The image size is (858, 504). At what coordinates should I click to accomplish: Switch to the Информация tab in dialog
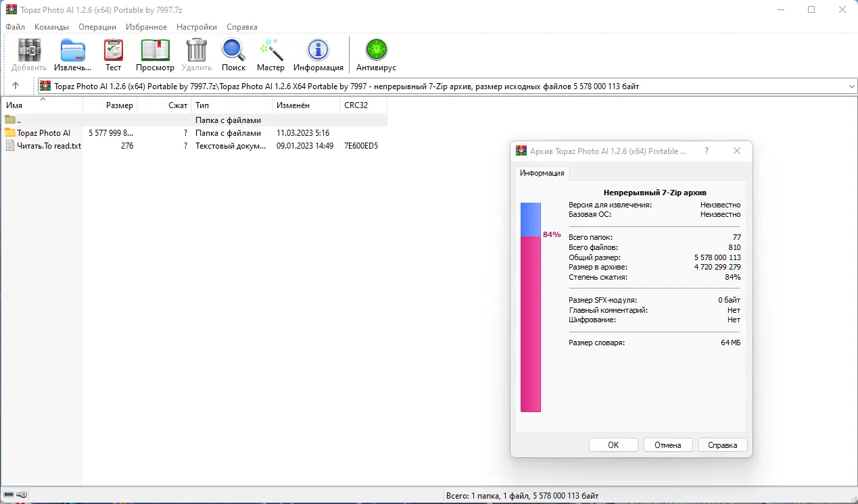click(x=542, y=173)
